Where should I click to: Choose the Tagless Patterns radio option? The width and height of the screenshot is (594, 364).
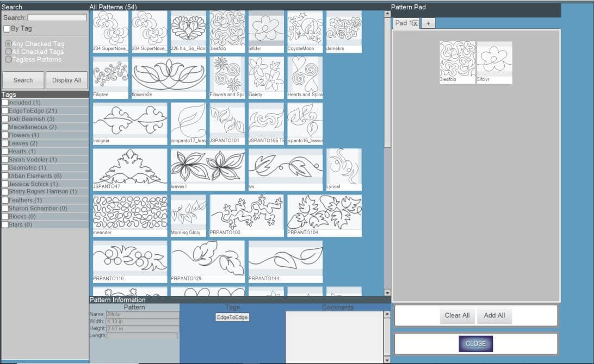[x=8, y=59]
